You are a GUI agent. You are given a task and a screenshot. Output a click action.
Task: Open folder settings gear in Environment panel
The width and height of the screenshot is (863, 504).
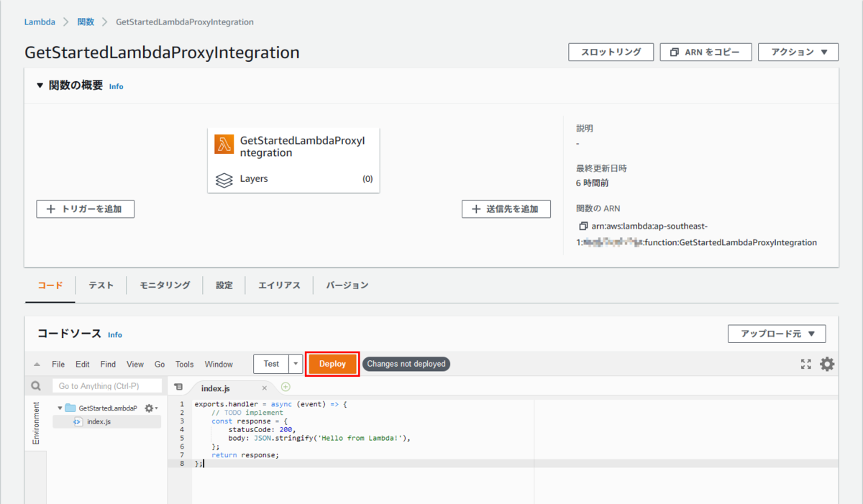click(x=150, y=408)
